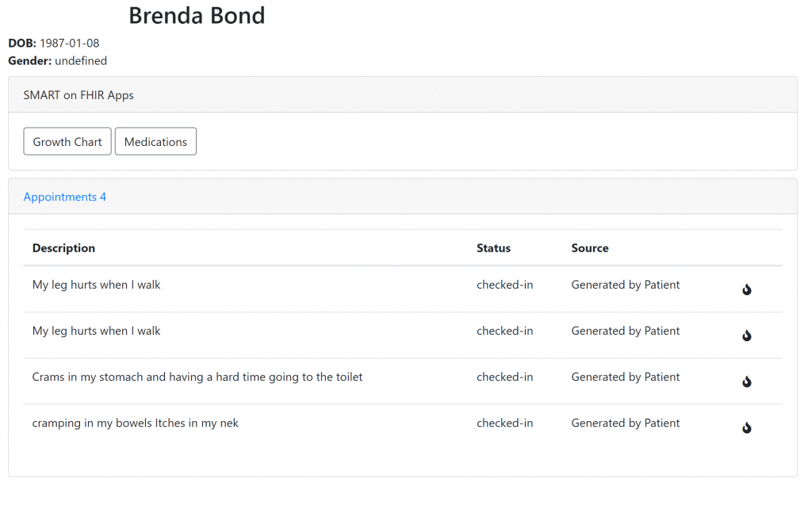812x514 pixels.
Task: Click the DOB value 1987-01-08
Action: click(x=70, y=43)
